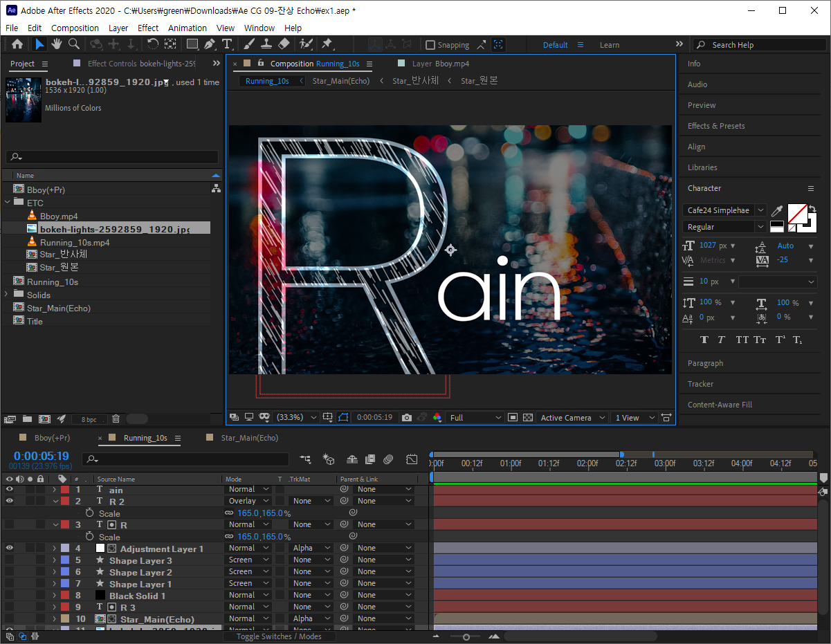831x644 pixels.
Task: Hide the R 2 layer
Action: click(10, 501)
